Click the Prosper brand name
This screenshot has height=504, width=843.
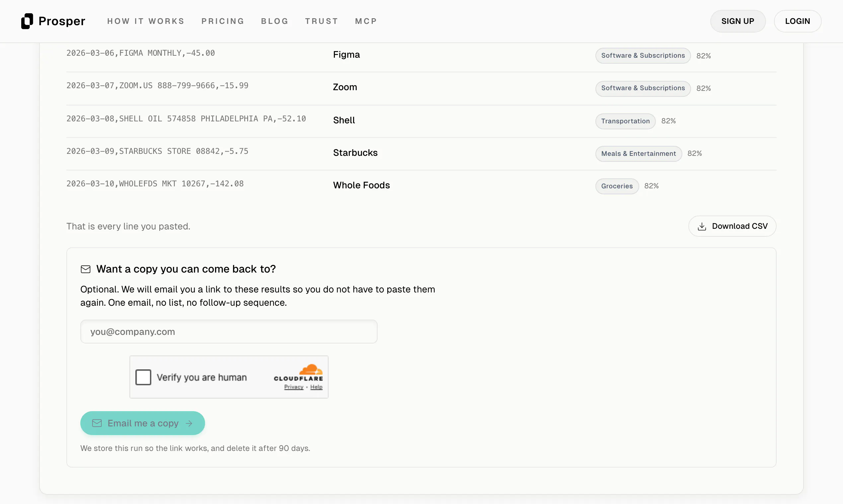(x=62, y=21)
